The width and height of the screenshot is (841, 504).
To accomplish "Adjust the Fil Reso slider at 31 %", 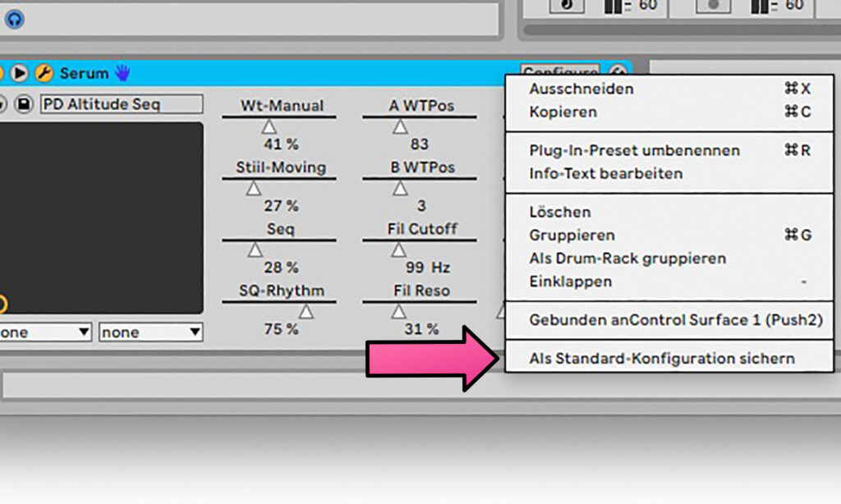I will point(398,312).
